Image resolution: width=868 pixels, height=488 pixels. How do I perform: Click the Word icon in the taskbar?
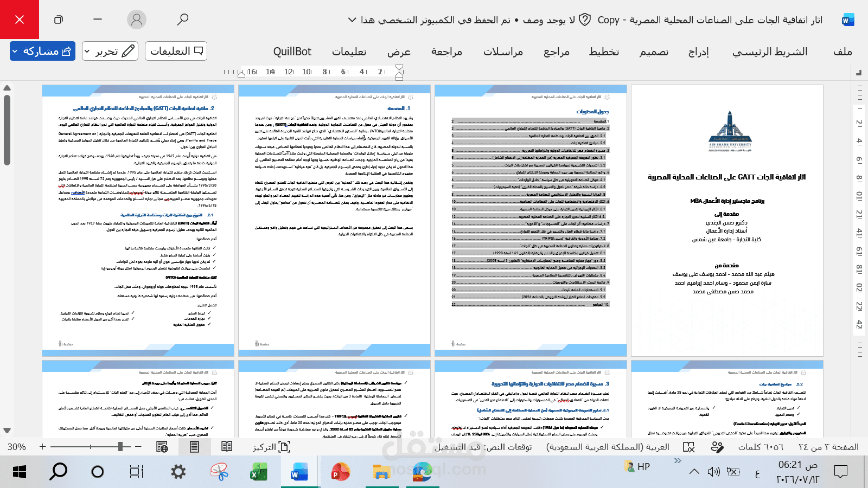(299, 472)
